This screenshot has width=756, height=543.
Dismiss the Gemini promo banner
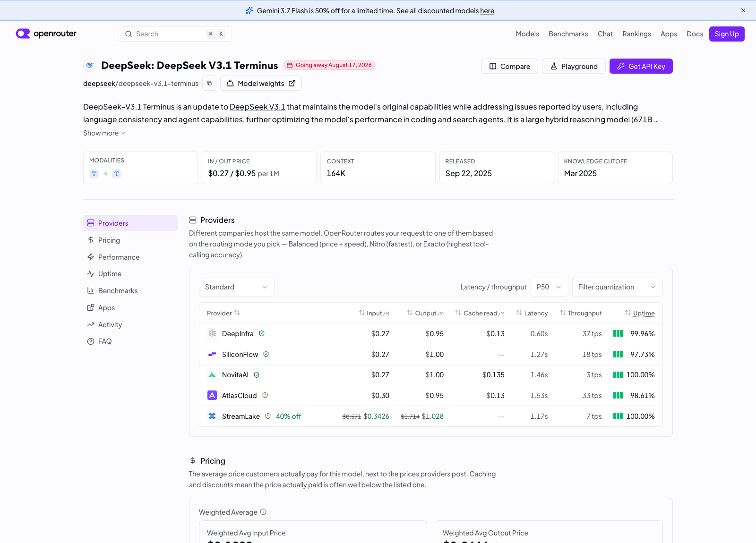tap(743, 10)
